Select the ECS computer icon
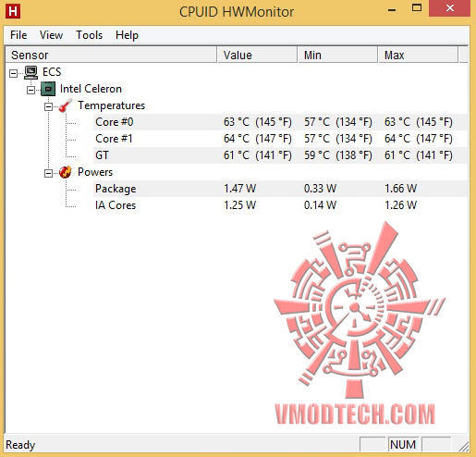Screen dimensions: 476x457 pyautogui.click(x=31, y=72)
